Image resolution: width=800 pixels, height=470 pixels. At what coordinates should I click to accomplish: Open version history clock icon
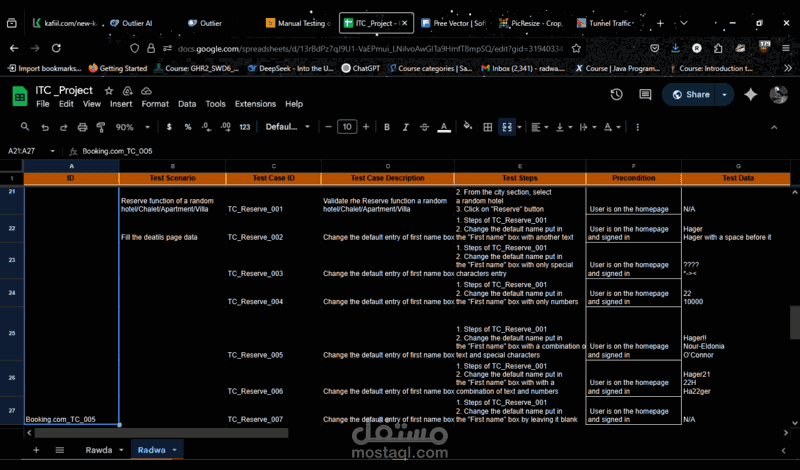point(616,94)
